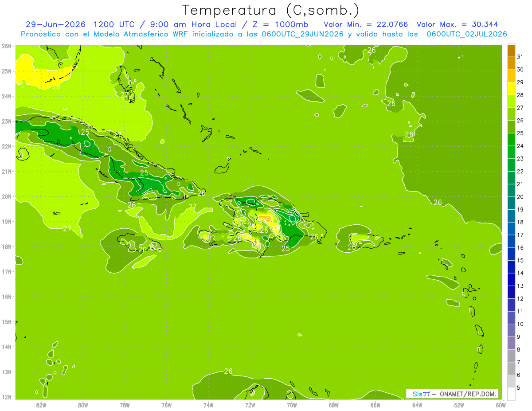The width and height of the screenshot is (532, 411).
Task: Click the colorbar label '10'
Action: (520, 325)
